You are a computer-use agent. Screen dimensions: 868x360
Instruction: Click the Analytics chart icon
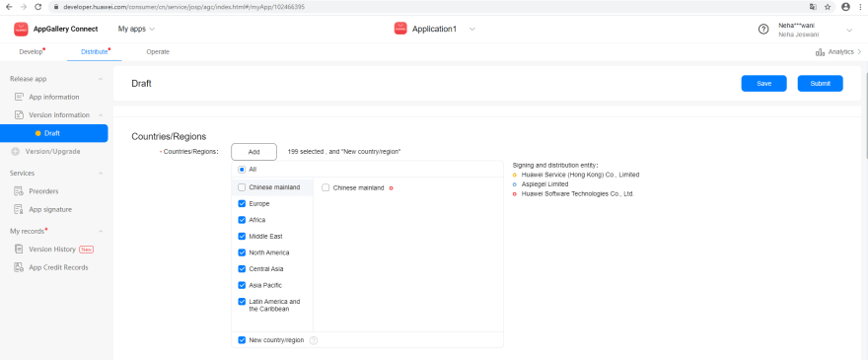click(820, 52)
